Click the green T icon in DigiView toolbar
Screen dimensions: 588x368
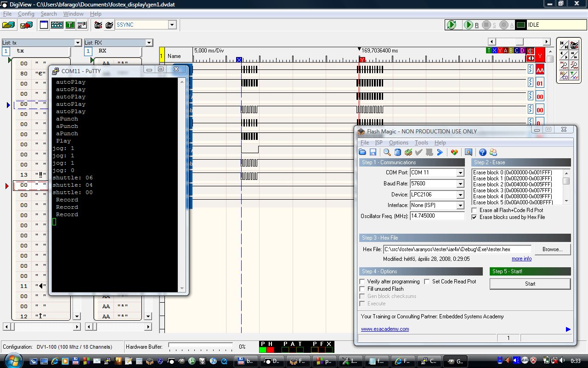(70, 25)
